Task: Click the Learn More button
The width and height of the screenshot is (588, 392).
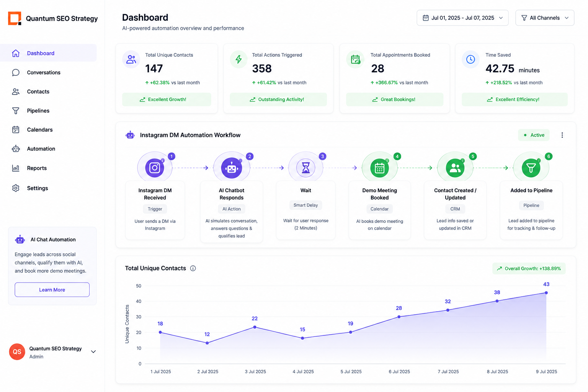Action: pyautogui.click(x=52, y=290)
